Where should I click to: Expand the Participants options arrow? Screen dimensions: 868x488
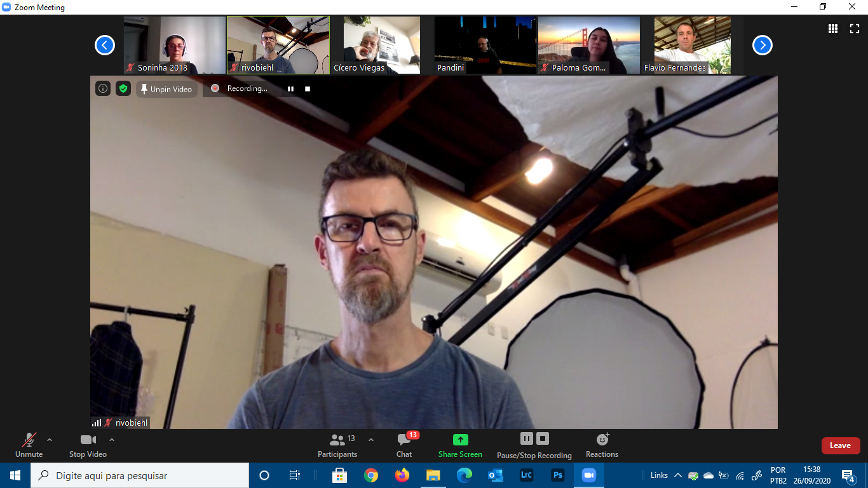(x=371, y=440)
